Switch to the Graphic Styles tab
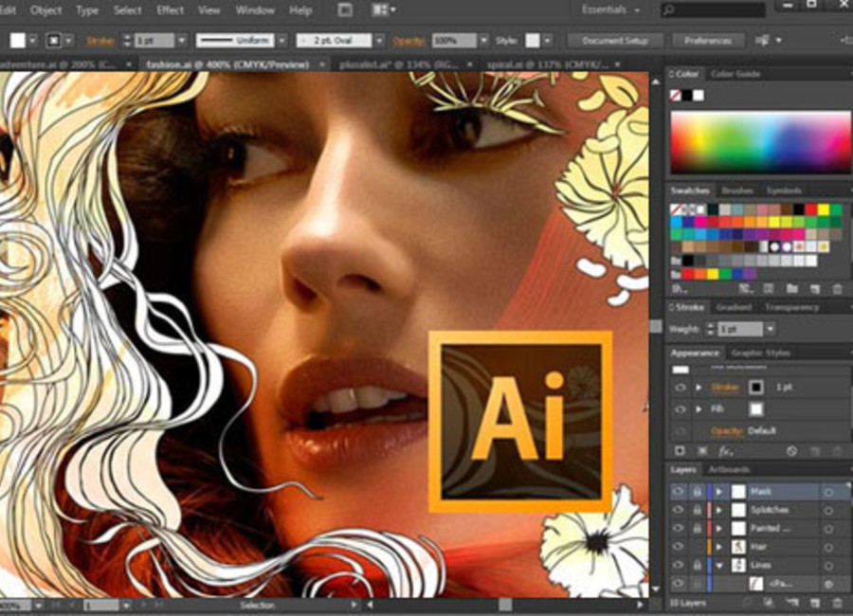Screen dimensions: 853x616 pyautogui.click(x=760, y=353)
